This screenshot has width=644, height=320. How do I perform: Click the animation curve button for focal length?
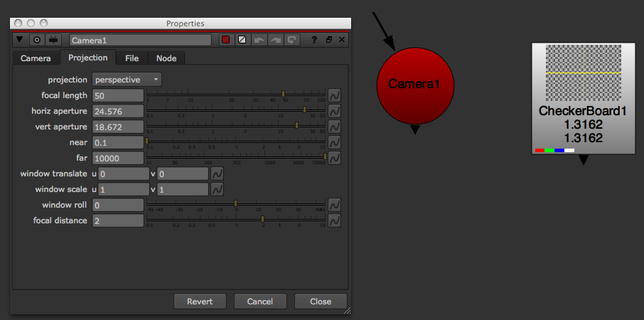tap(334, 95)
